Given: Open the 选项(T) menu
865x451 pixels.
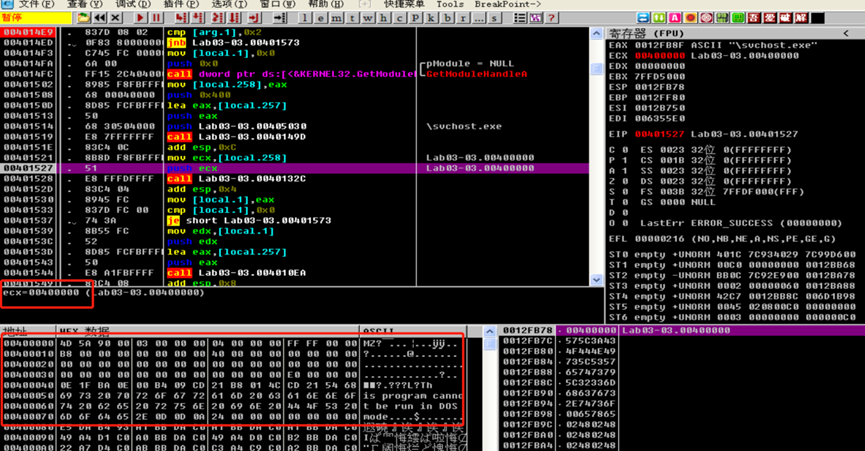Looking at the screenshot, I should [x=229, y=4].
